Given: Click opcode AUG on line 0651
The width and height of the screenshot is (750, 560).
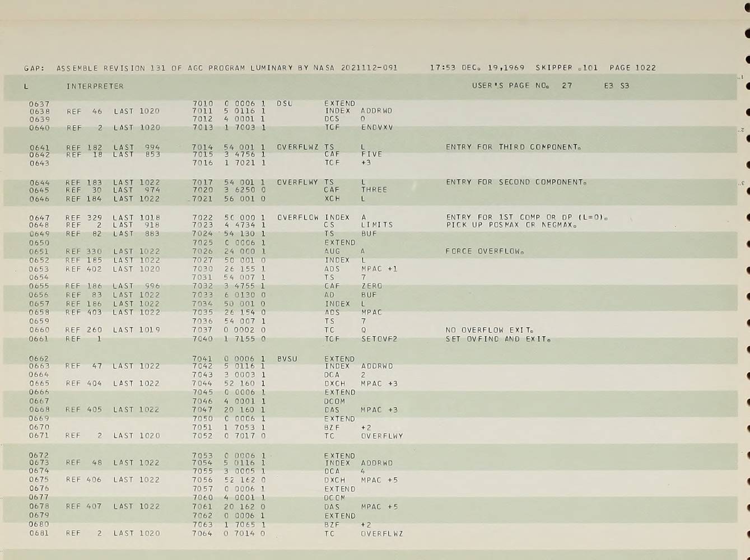Looking at the screenshot, I should (332, 251).
